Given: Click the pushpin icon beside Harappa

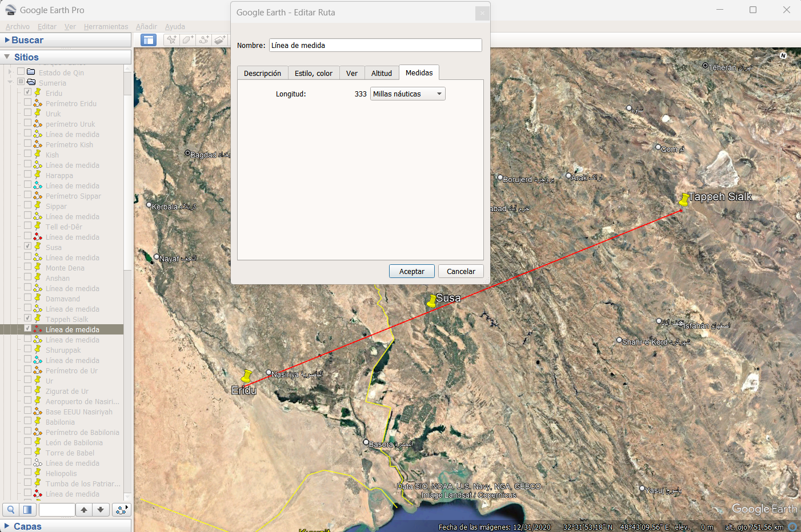Looking at the screenshot, I should click(x=38, y=175).
